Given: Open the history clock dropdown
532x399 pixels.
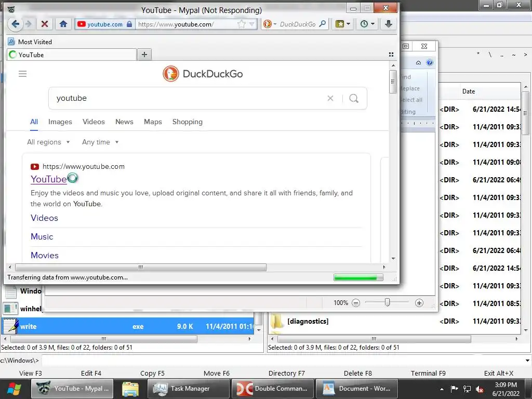Looking at the screenshot, I should [x=367, y=24].
